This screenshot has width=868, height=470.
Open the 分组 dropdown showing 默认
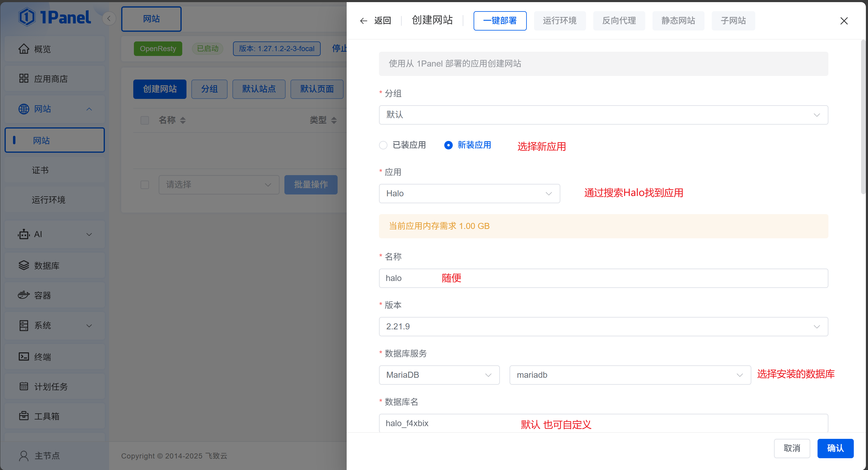tap(603, 115)
